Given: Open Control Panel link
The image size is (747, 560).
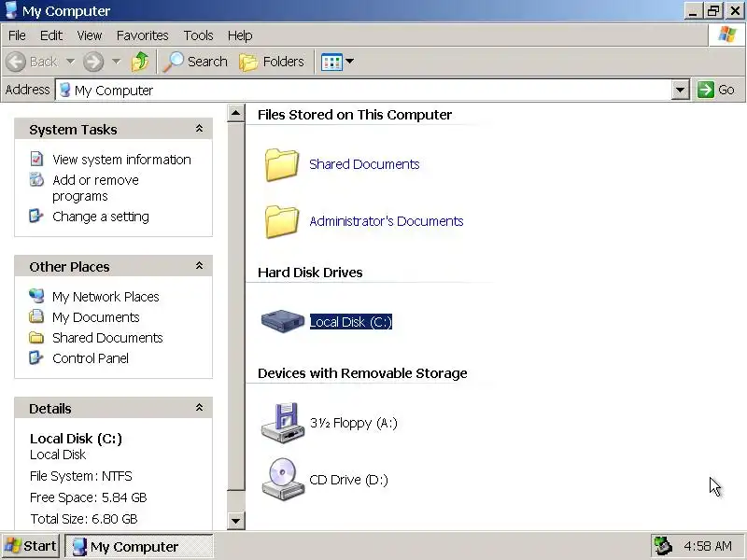Looking at the screenshot, I should (91, 358).
